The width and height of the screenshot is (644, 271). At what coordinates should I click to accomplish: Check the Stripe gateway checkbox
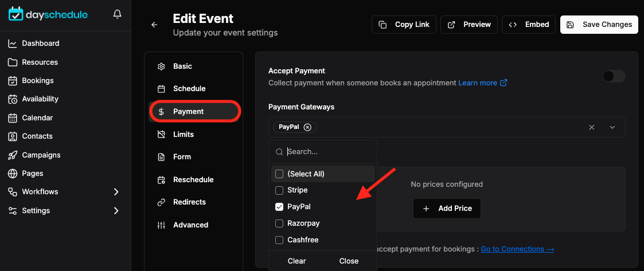click(279, 190)
